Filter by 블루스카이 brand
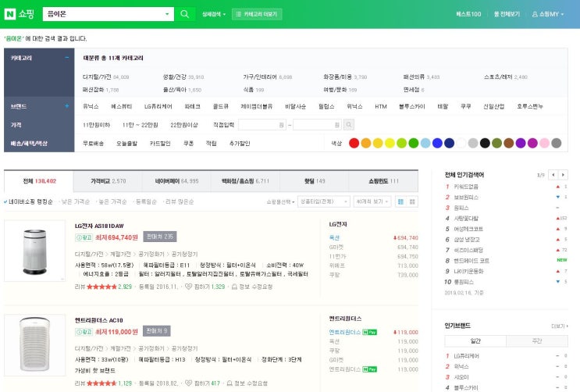Viewport: 580px width, 392px height. pyautogui.click(x=411, y=106)
